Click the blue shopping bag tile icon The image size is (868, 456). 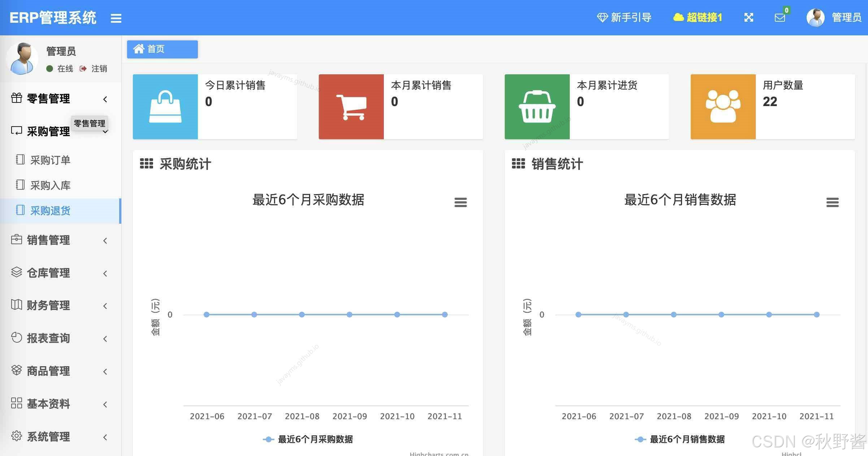pos(165,107)
